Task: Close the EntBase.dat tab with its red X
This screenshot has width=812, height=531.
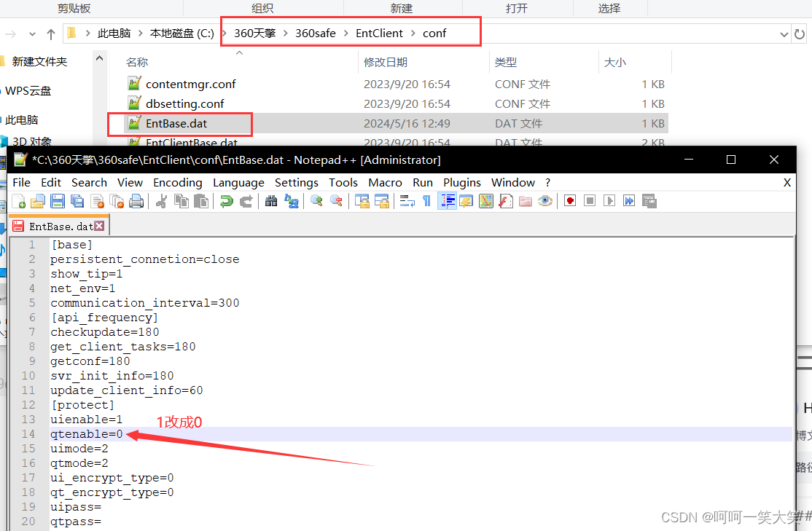Action: coord(99,226)
